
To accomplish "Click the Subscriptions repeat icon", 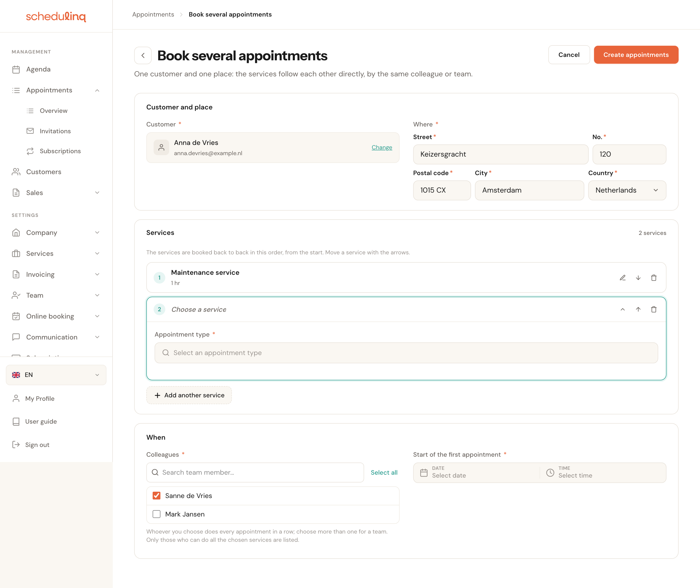I will 30,151.
